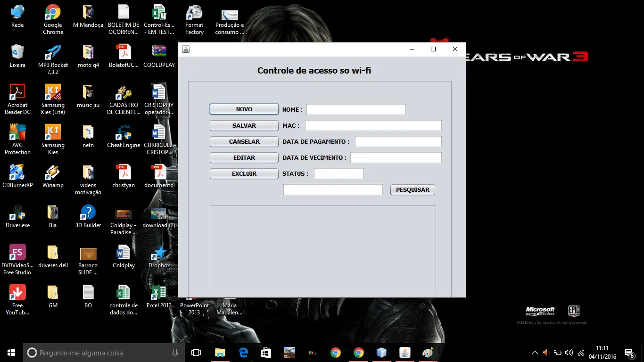This screenshot has width=644, height=362.
Task: Open the Action Center notifications icon
Action: click(629, 353)
